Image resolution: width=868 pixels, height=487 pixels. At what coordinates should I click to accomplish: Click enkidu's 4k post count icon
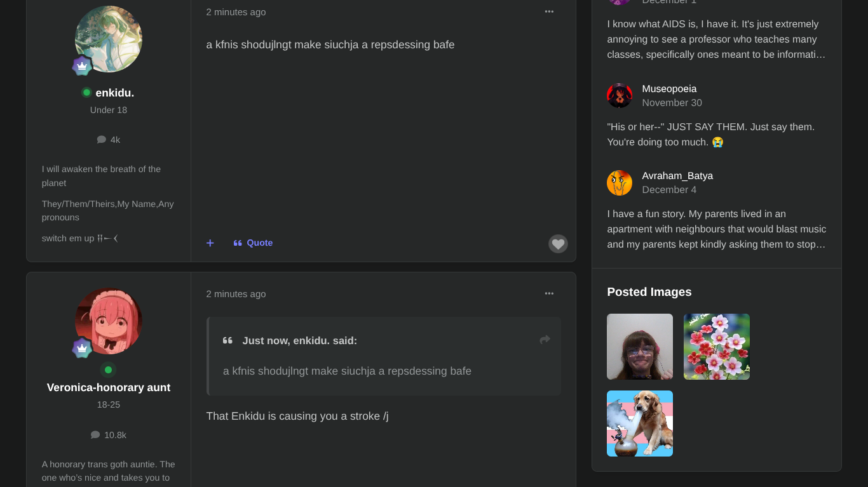point(102,140)
